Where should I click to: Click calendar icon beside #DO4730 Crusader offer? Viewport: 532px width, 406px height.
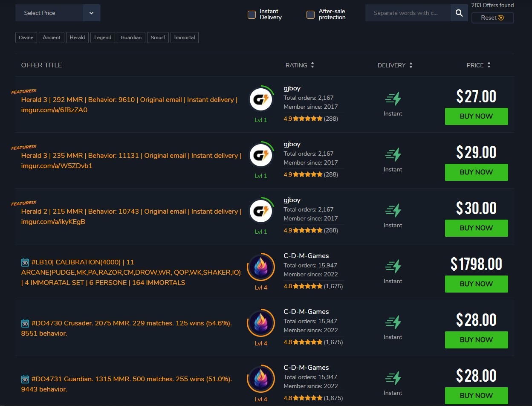[25, 323]
